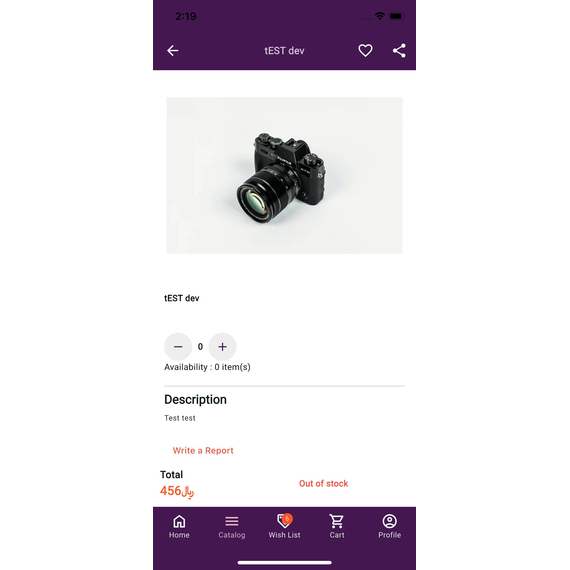Open the Wish List tab
The width and height of the screenshot is (570, 570).
tap(284, 526)
